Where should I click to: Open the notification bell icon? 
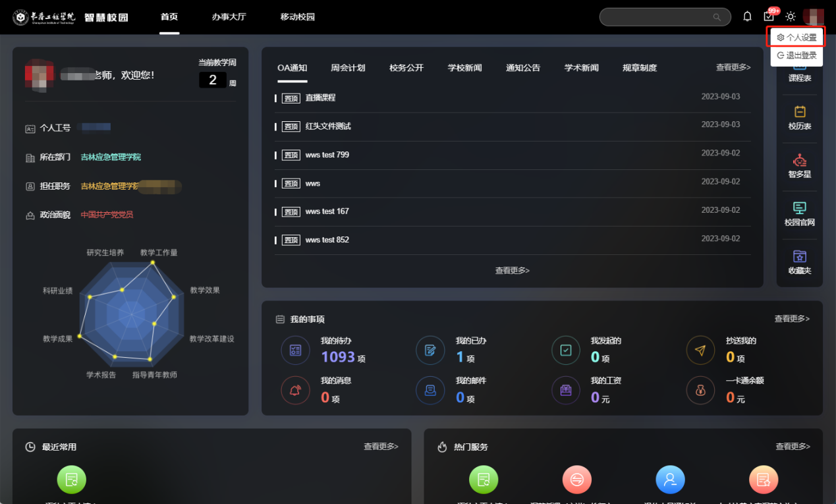pyautogui.click(x=747, y=16)
